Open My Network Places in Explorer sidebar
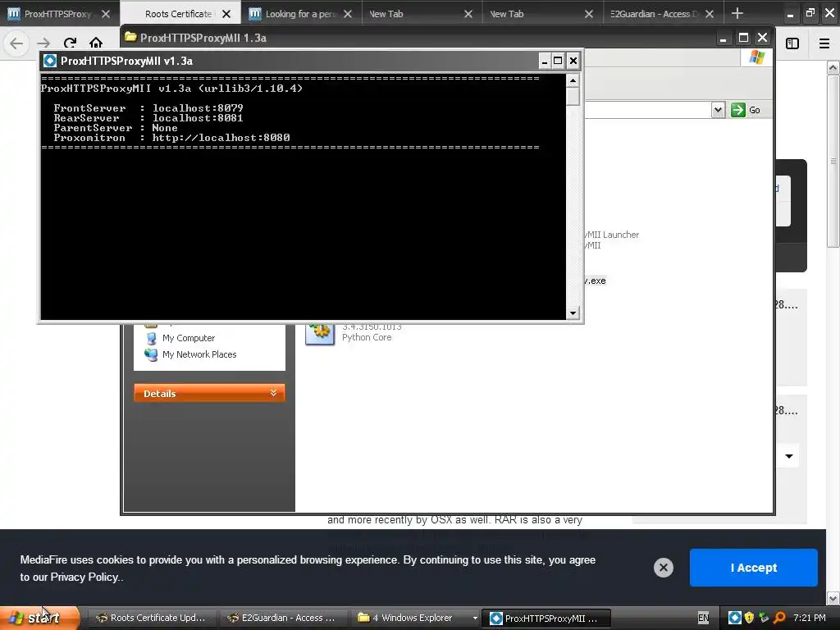Viewport: 840px width, 630px height. [x=199, y=354]
